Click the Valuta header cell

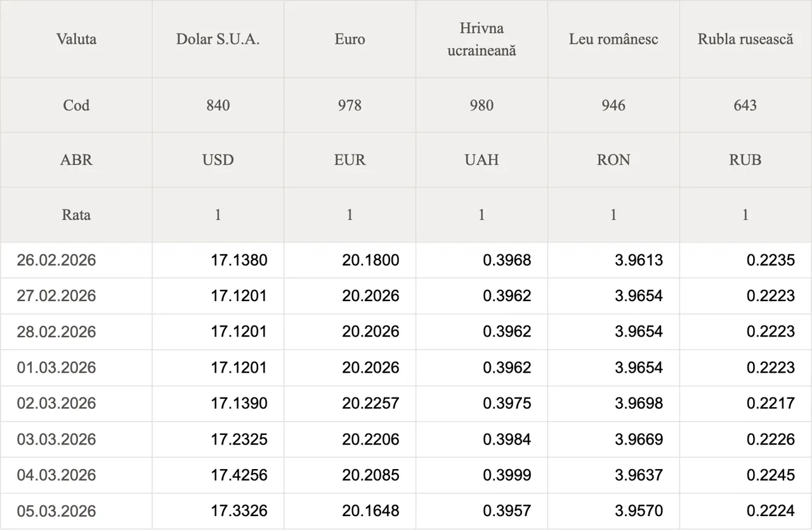76,39
